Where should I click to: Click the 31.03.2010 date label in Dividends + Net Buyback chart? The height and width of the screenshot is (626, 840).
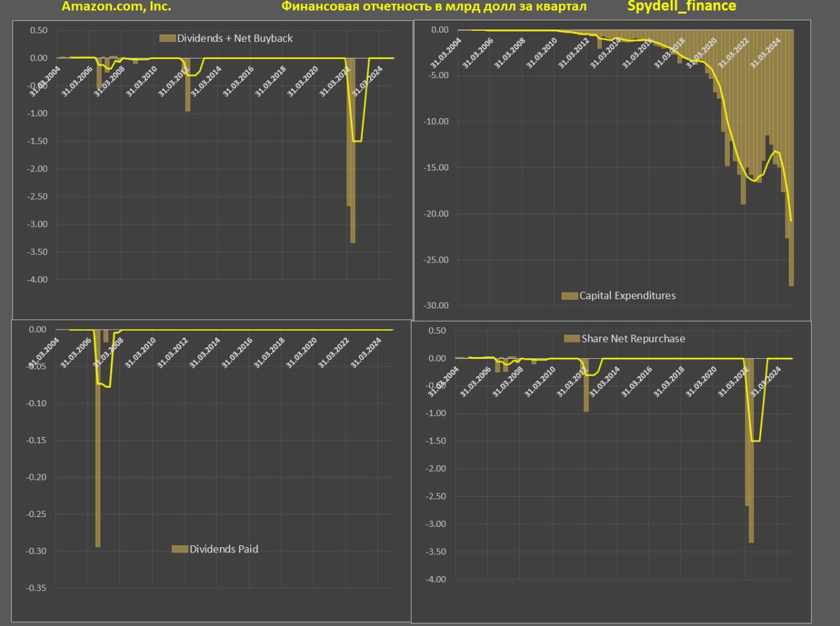point(141,82)
